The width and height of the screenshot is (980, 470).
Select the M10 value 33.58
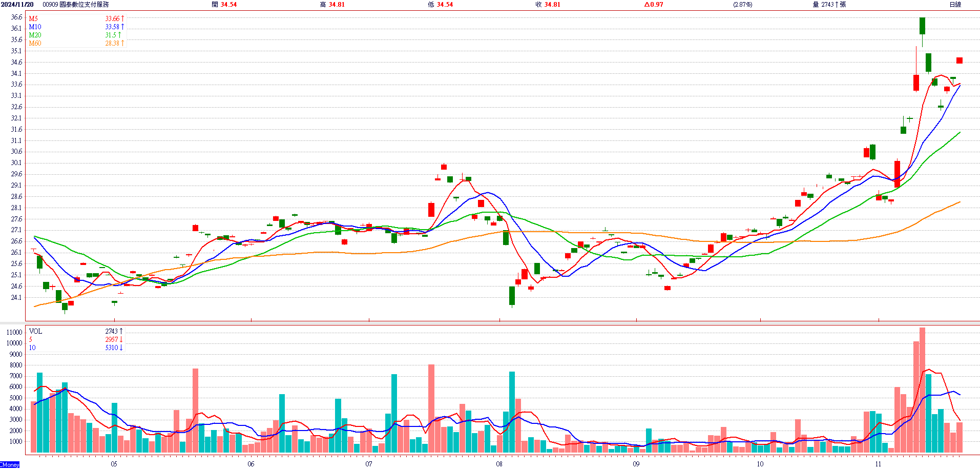(x=112, y=27)
